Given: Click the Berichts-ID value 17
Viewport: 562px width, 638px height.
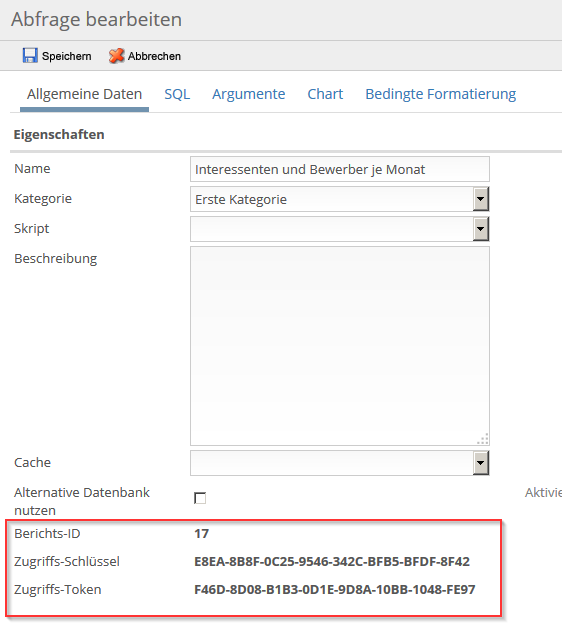Looking at the screenshot, I should [201, 533].
